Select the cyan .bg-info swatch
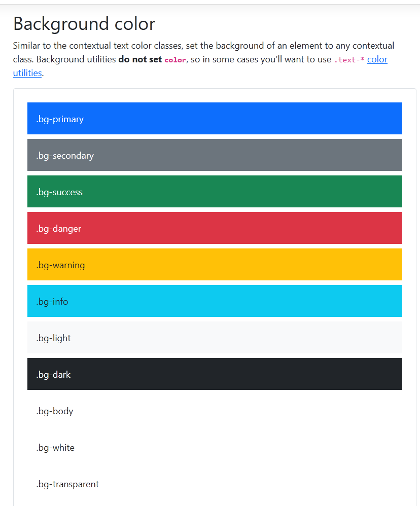420x506 pixels. coord(215,301)
